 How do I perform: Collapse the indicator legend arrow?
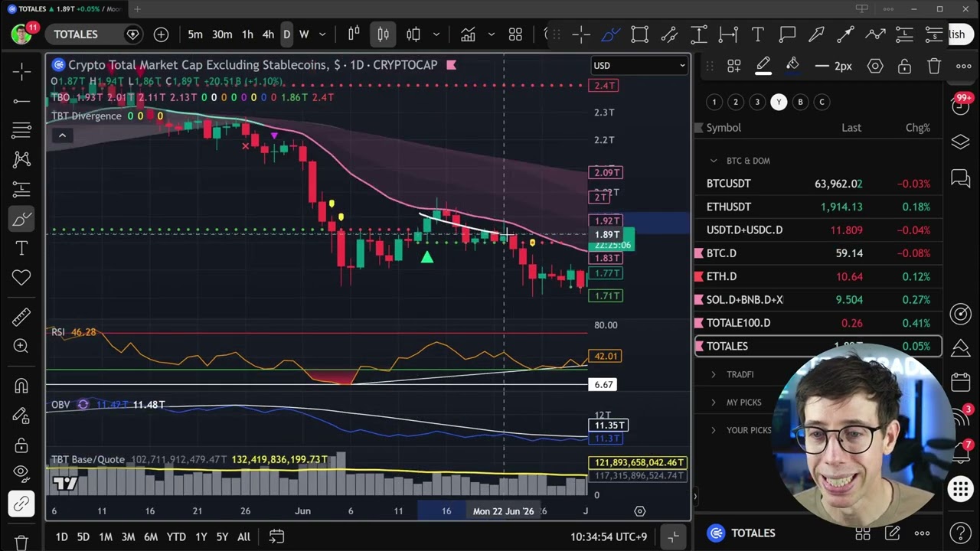[62, 135]
